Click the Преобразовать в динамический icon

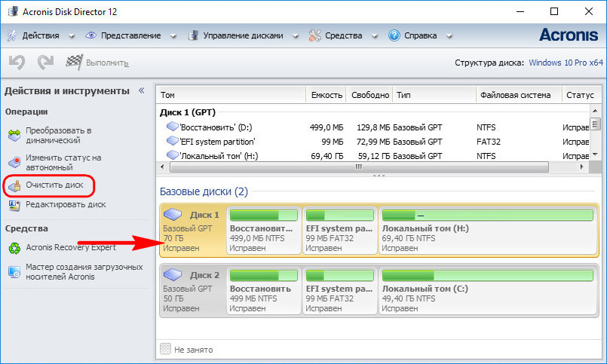(x=14, y=136)
